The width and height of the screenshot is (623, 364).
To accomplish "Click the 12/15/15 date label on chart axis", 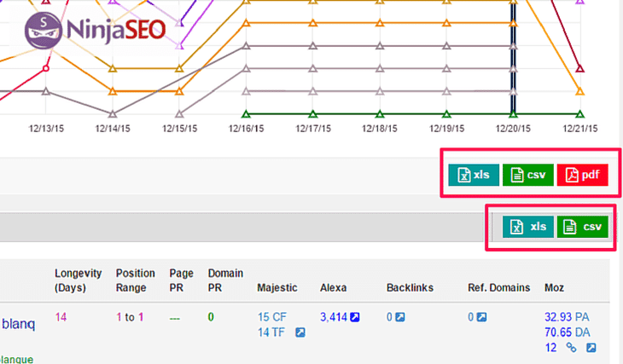I will [x=179, y=129].
